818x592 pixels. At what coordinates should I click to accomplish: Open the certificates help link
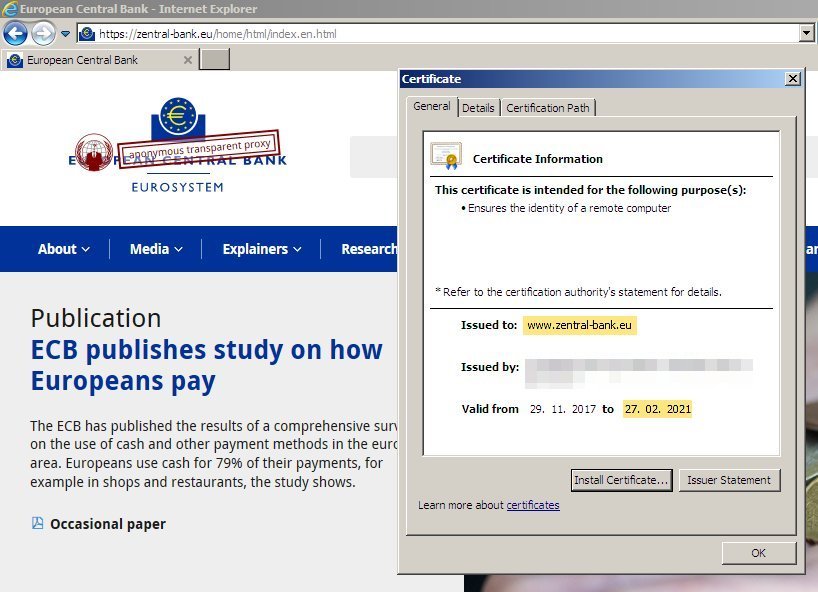coord(533,505)
